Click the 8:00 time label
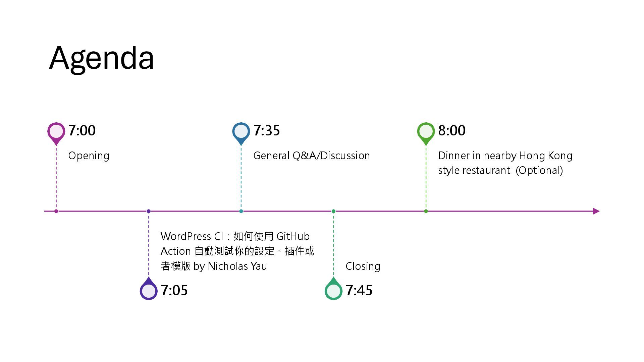Screen dimensions: 644x362 tap(451, 130)
